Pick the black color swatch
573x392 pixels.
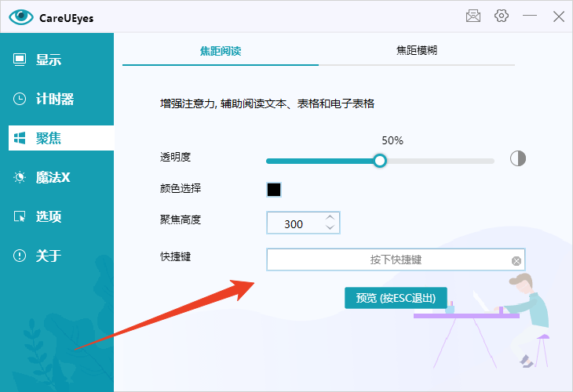[x=274, y=189]
